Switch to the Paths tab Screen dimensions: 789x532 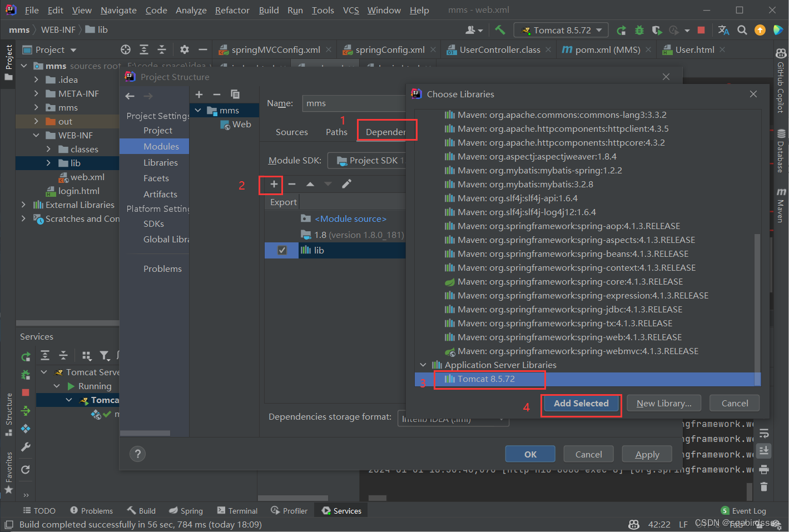(336, 132)
